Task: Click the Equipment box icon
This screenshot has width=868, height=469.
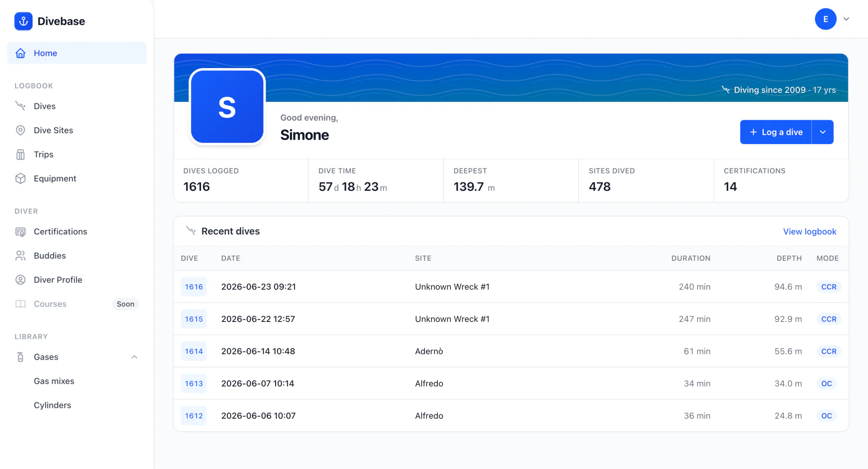Action: 20,178
